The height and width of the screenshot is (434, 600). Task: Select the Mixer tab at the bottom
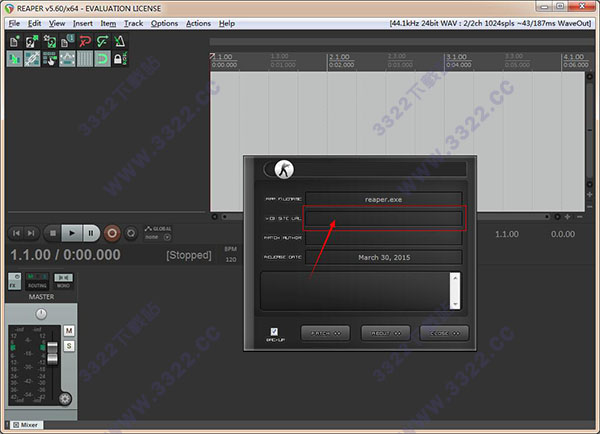pyautogui.click(x=26, y=425)
